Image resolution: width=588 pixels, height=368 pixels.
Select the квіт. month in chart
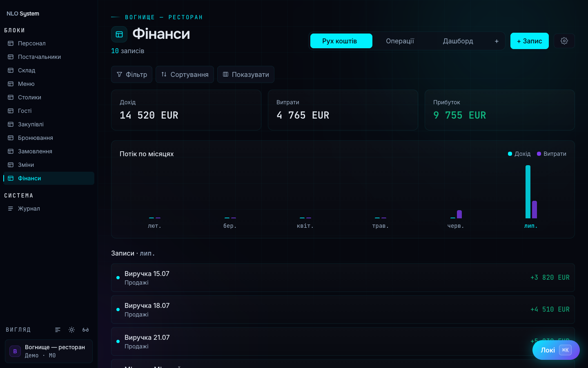(305, 226)
